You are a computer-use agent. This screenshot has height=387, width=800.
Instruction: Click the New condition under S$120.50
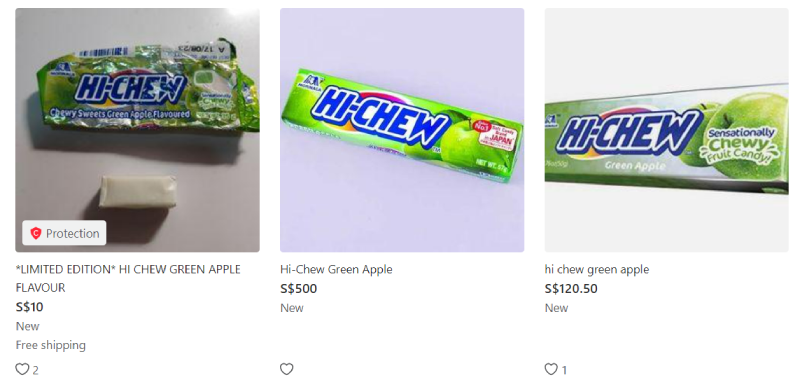pos(556,308)
